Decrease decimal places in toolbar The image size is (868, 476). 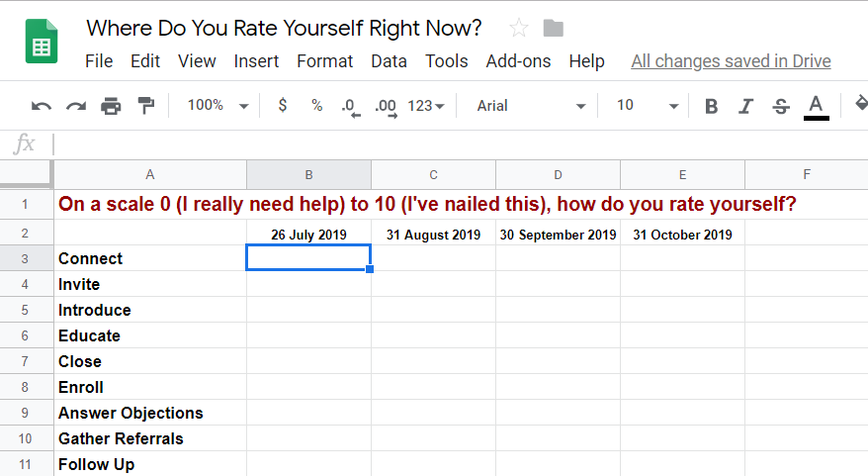[349, 106]
